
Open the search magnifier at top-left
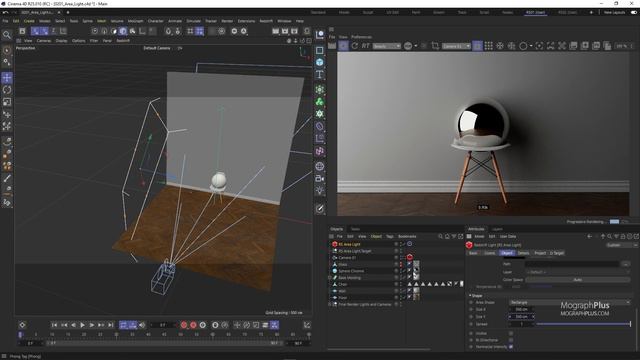tap(7, 35)
